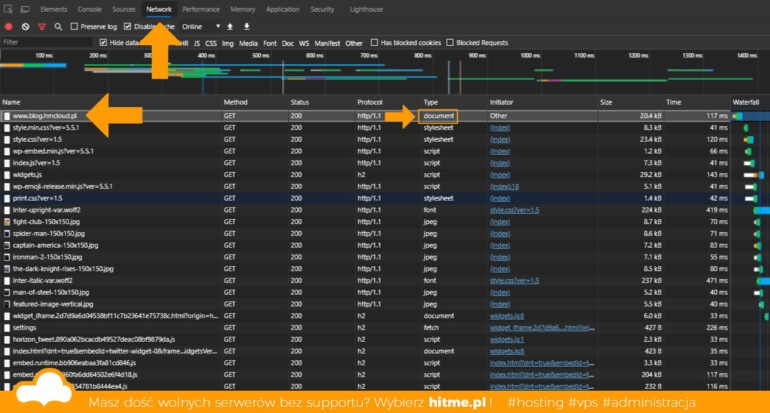Image resolution: width=770 pixels, height=413 pixels.
Task: Import HAR file with the upload arrow
Action: [x=230, y=27]
